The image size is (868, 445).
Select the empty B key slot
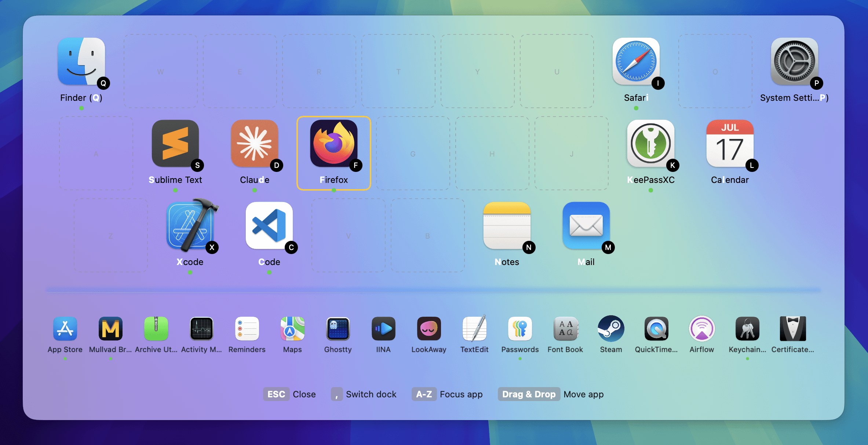428,235
